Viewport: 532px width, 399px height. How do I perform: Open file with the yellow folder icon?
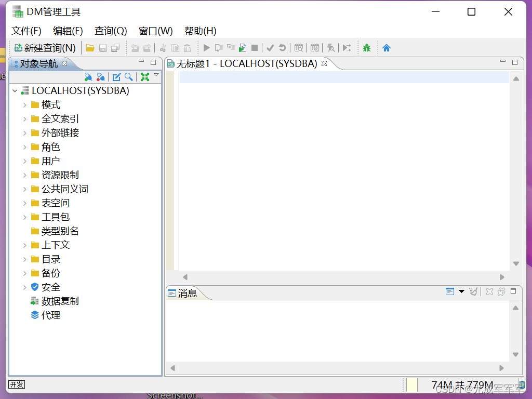pyautogui.click(x=90, y=48)
